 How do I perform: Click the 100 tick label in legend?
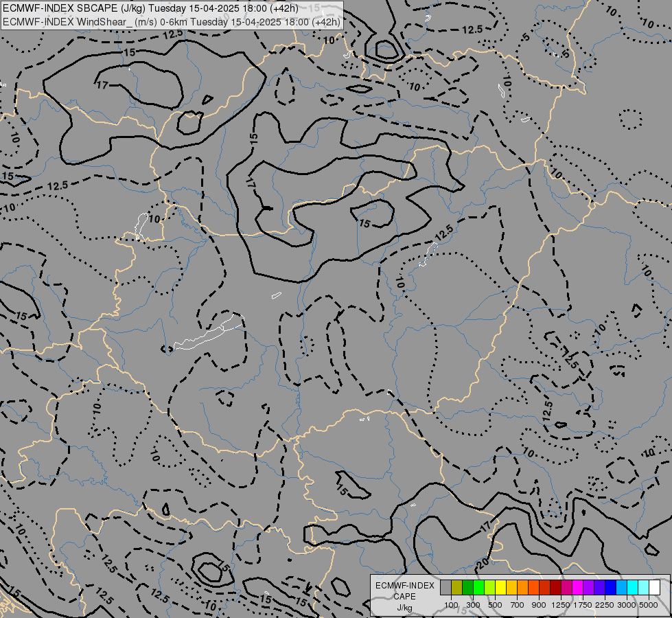point(451,605)
